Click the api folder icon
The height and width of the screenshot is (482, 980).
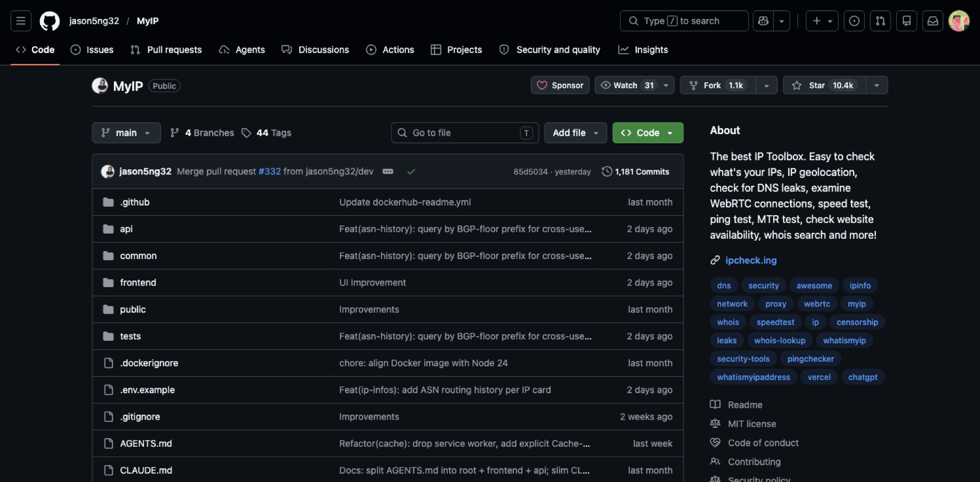pyautogui.click(x=108, y=229)
